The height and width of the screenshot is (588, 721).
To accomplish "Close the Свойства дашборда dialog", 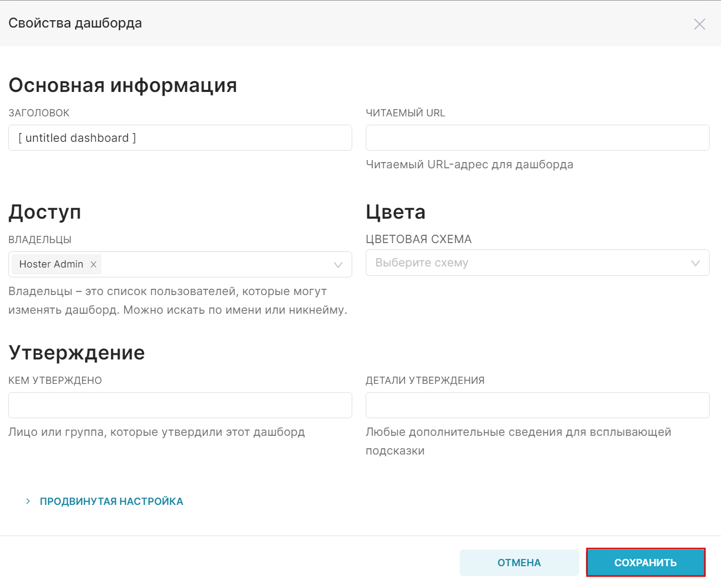I will [699, 24].
